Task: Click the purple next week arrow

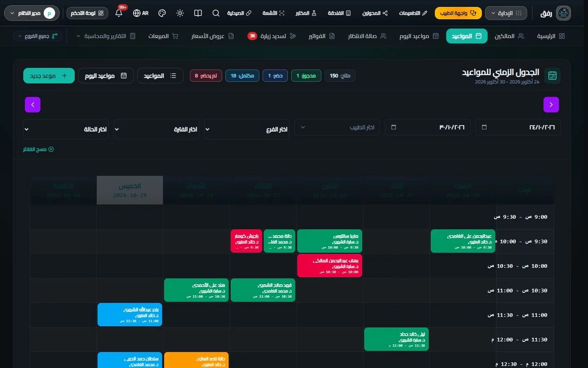Action: coord(33,105)
